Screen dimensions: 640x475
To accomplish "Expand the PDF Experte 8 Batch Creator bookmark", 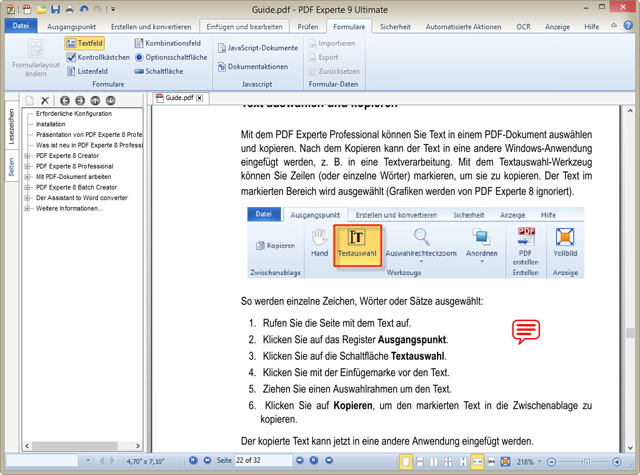I will click(27, 187).
